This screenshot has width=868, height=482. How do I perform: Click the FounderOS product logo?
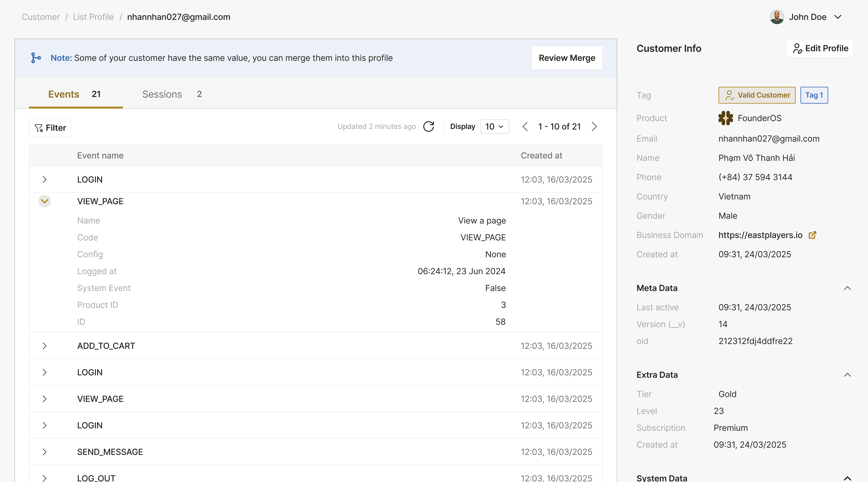pos(726,118)
